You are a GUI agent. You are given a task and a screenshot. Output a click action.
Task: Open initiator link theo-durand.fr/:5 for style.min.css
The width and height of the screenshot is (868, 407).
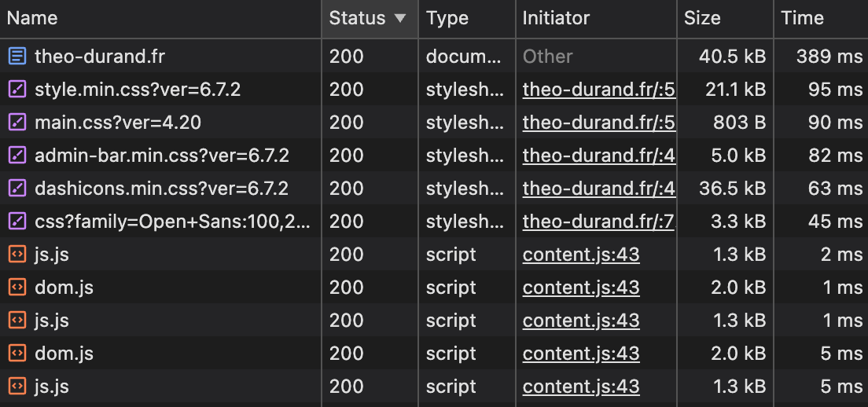[599, 90]
